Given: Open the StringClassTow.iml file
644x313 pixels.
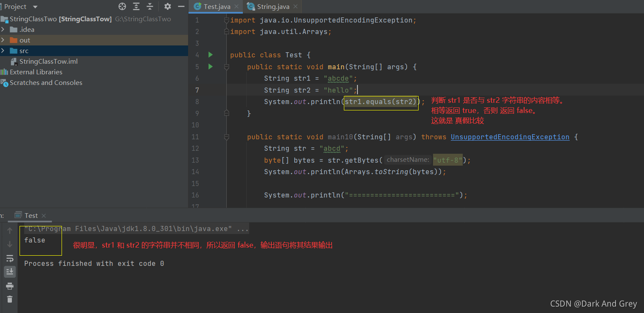Looking at the screenshot, I should pyautogui.click(x=48, y=61).
